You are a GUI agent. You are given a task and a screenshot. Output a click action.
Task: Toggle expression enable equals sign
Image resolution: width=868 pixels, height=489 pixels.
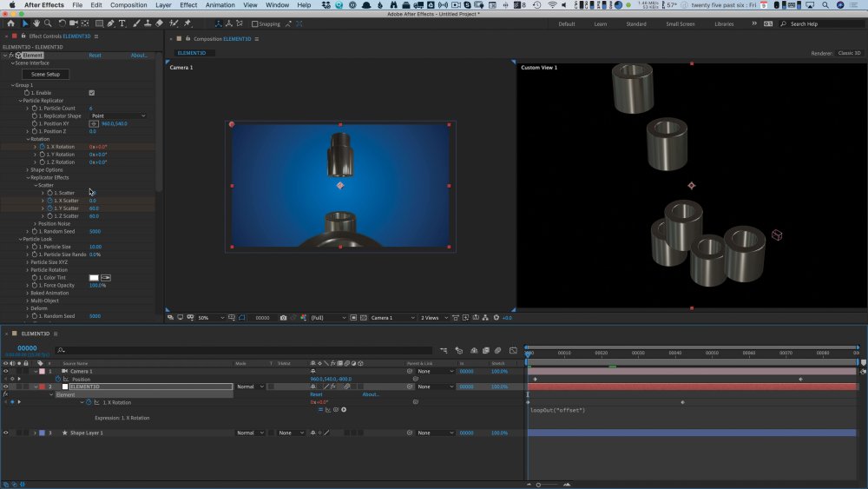pyautogui.click(x=320, y=410)
